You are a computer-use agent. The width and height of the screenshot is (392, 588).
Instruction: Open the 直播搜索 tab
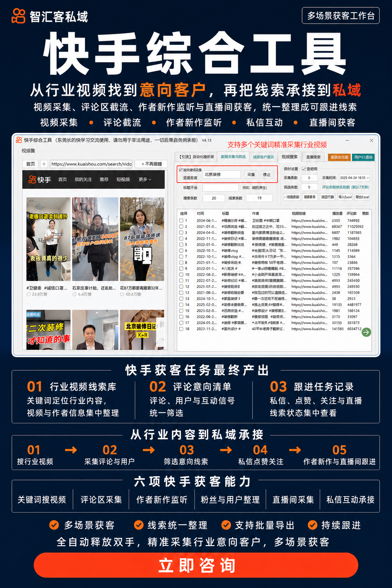(x=313, y=157)
